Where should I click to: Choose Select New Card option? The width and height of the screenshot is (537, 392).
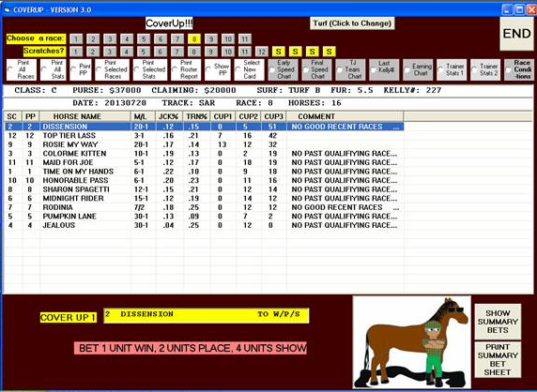(250, 69)
